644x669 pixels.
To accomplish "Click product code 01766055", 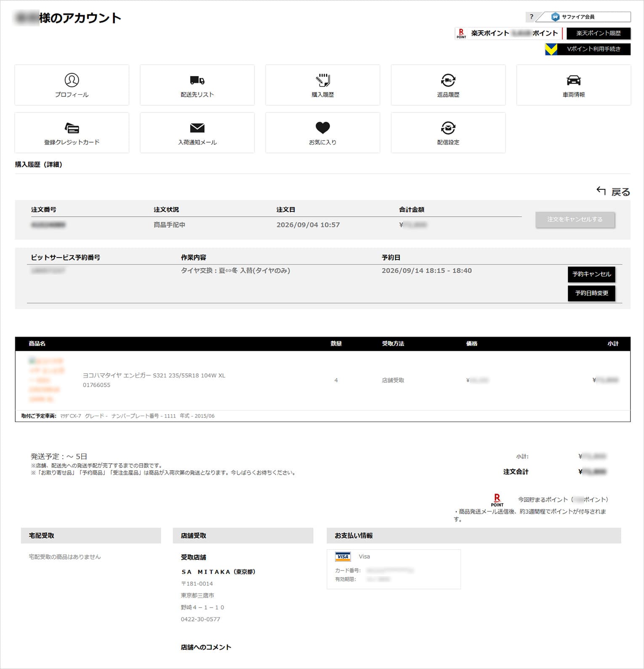I will click(x=96, y=385).
